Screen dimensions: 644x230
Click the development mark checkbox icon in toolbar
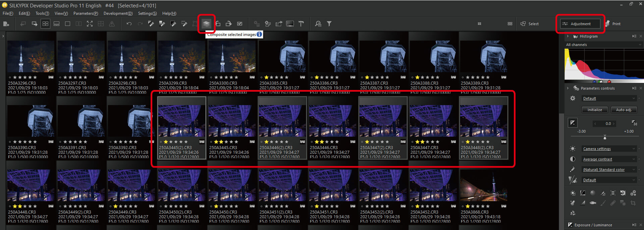(240, 24)
